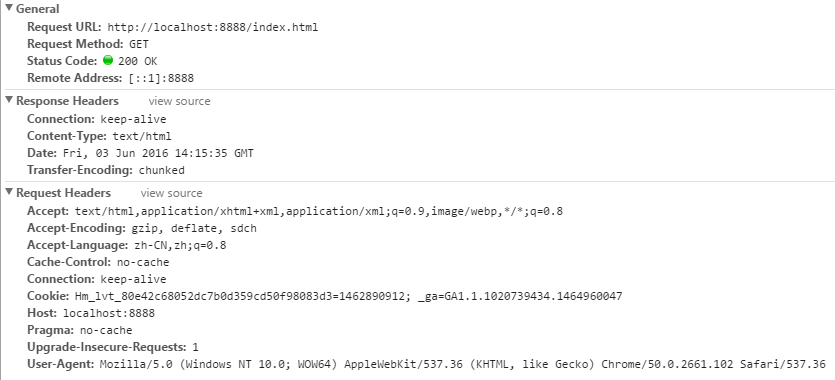
Task: Click the green status code indicator
Action: tap(108, 60)
